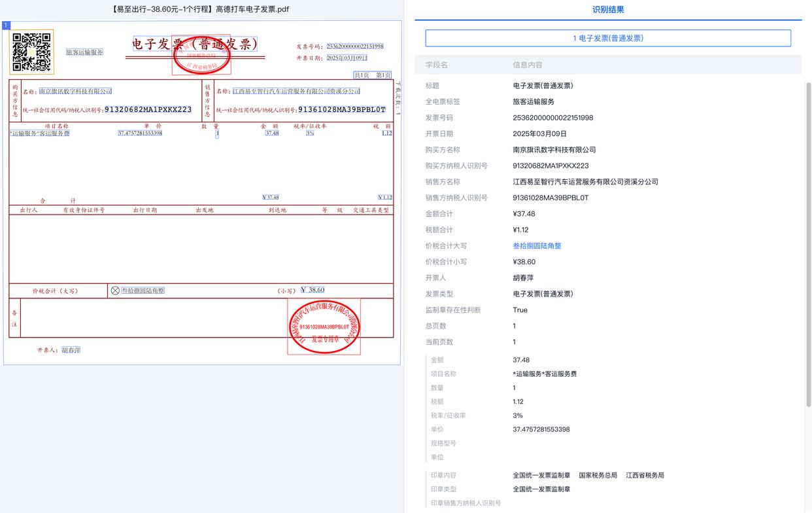This screenshot has height=513, width=812.
Task: Click the 税额合计 field name
Action: click(439, 230)
